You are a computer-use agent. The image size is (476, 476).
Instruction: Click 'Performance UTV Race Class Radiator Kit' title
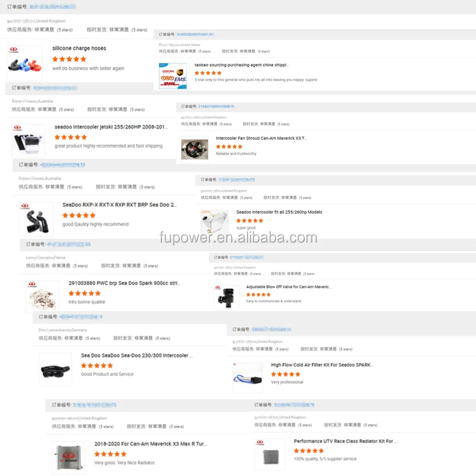pos(345,441)
